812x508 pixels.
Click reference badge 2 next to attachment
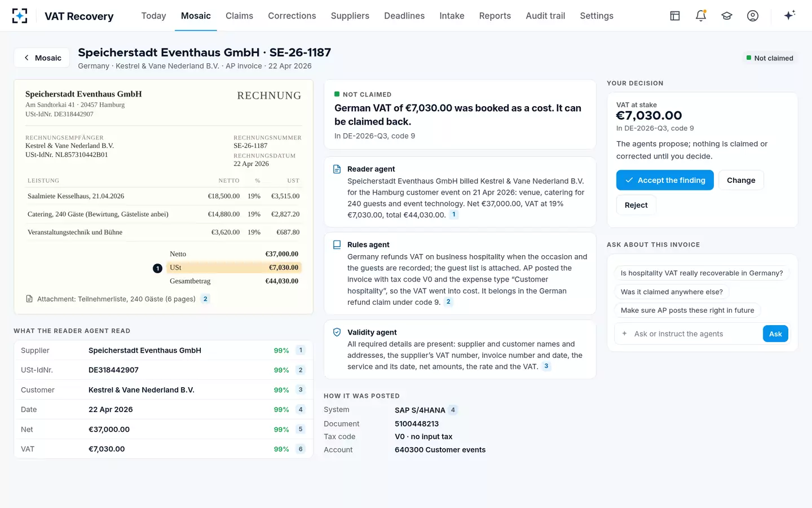(205, 299)
